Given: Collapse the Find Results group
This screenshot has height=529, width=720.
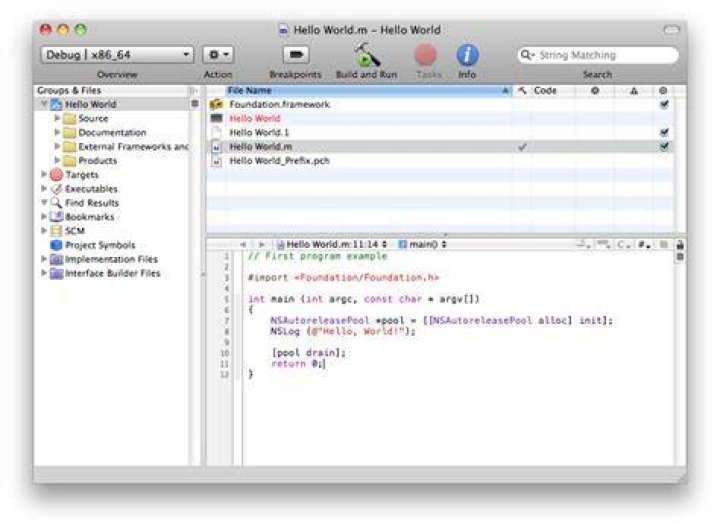Looking at the screenshot, I should (x=44, y=203).
